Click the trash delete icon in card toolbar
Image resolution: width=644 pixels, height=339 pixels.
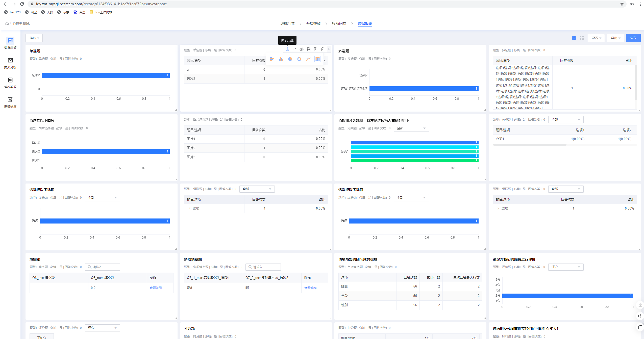pos(323,49)
